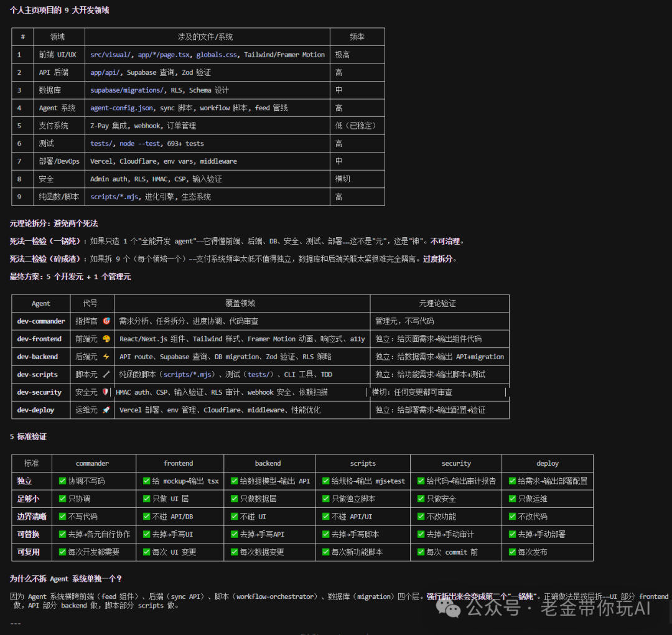Viewport: 672px width, 635px height.
Task: Click the shield emoji beside 安全元
Action: [105, 392]
